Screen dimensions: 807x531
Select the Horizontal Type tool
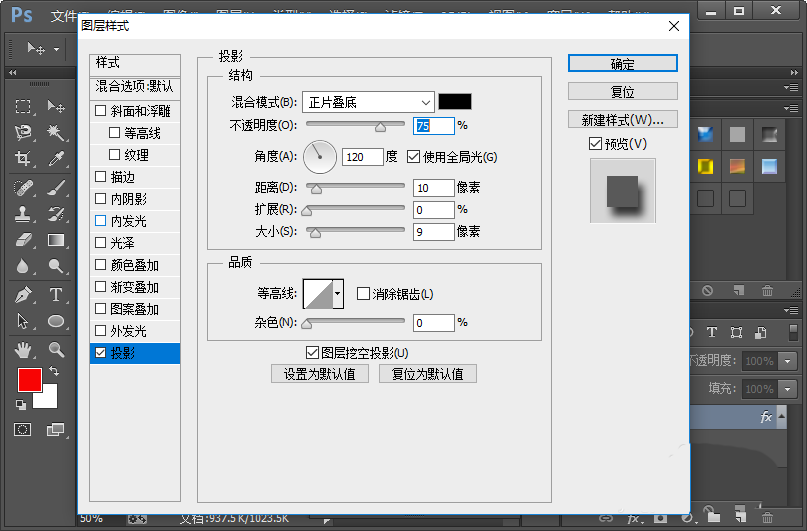[56, 295]
